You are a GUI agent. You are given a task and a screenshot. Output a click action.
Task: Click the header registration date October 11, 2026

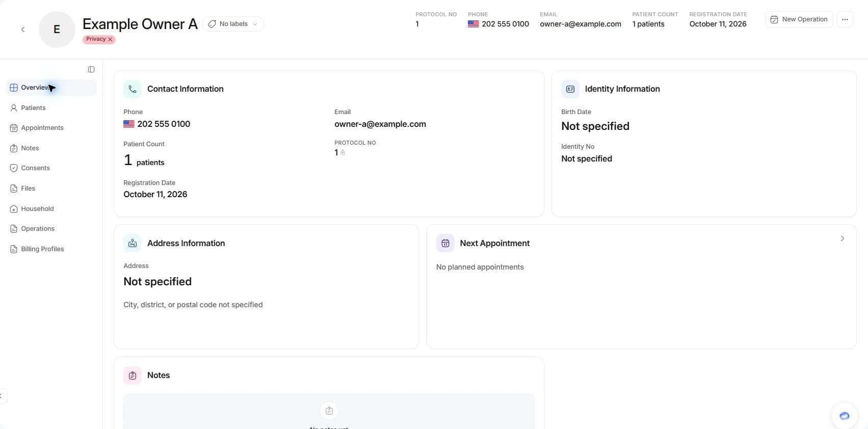[718, 24]
